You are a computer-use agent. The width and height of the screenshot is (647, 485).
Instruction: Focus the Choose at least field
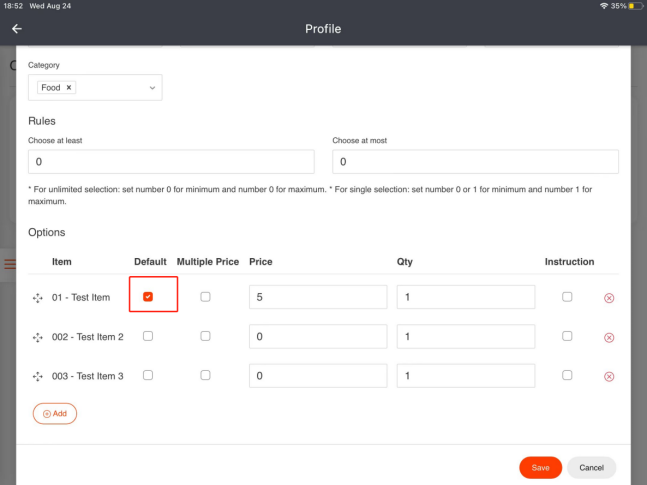(x=171, y=161)
